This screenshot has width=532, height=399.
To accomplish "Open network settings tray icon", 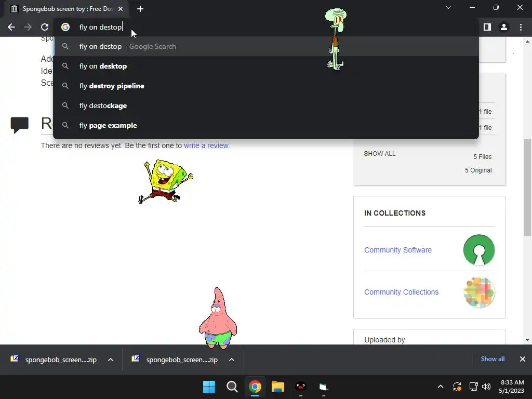I will click(x=473, y=387).
